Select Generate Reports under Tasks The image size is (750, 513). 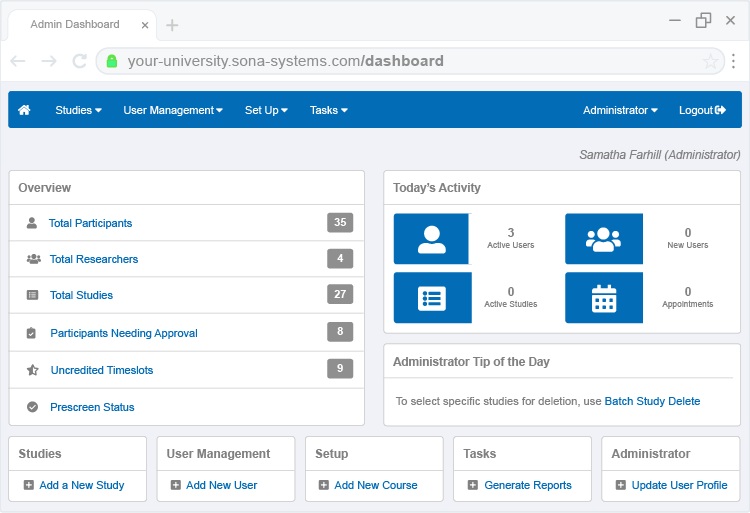527,485
